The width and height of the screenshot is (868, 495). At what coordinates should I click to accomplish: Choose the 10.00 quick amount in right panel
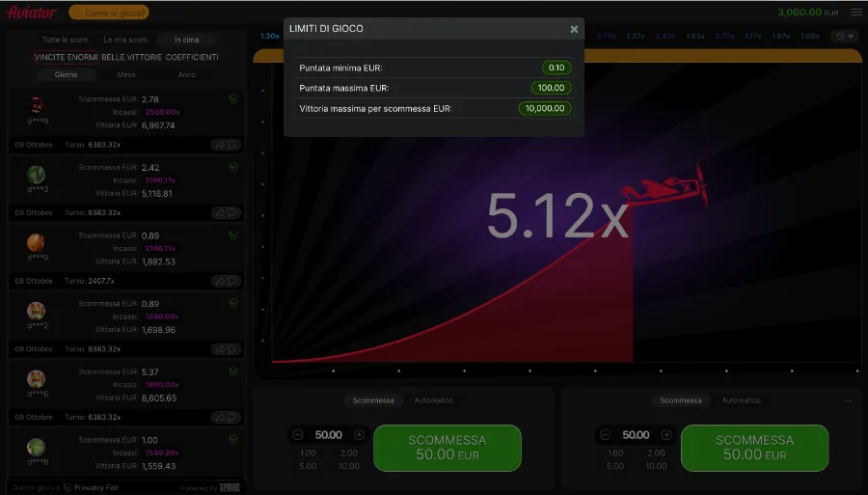click(656, 466)
